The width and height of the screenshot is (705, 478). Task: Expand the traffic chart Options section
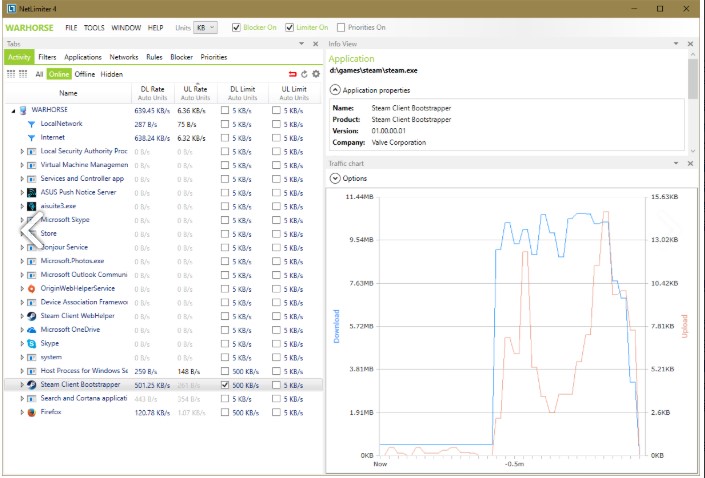334,178
